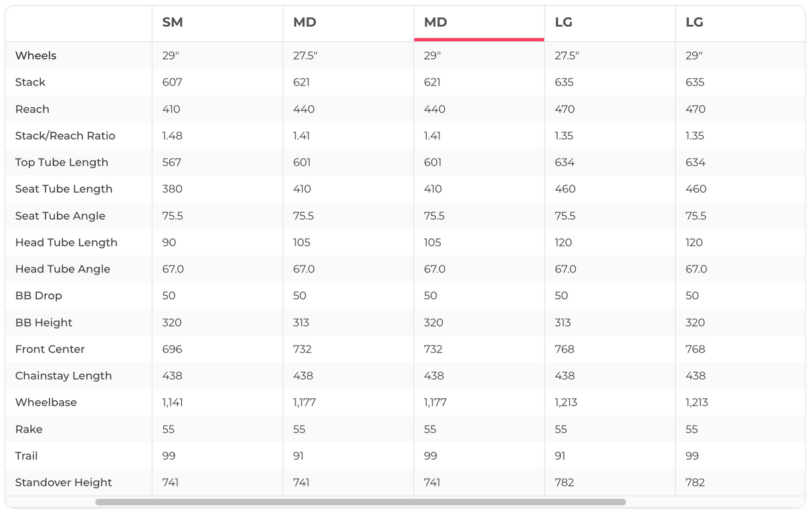Click the 607 stack value for SM

(x=172, y=82)
